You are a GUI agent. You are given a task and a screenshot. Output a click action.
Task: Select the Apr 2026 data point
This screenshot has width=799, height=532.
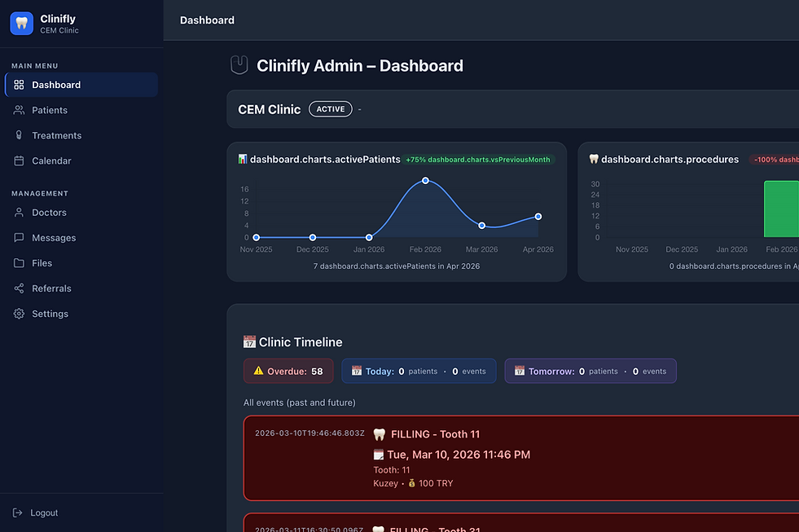tap(538, 217)
